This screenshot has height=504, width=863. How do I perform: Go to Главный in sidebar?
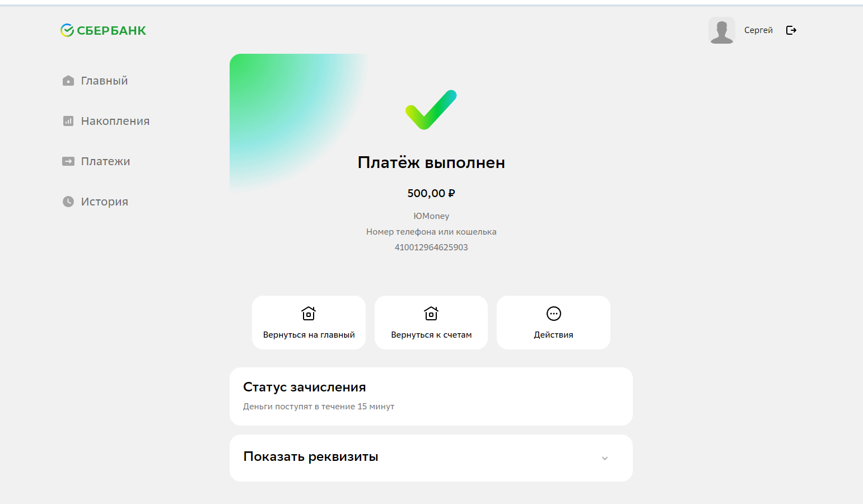[105, 81]
